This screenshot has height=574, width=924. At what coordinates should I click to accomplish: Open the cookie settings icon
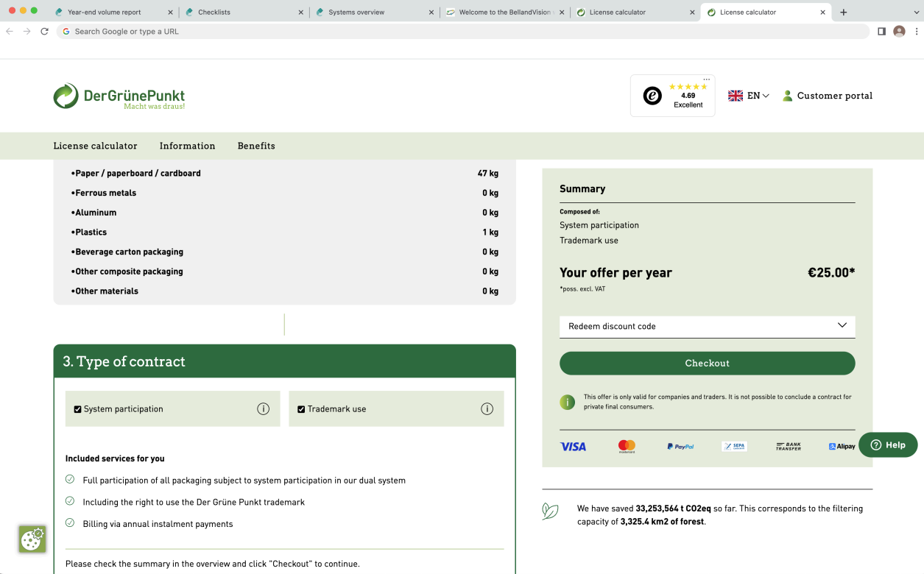coord(32,539)
